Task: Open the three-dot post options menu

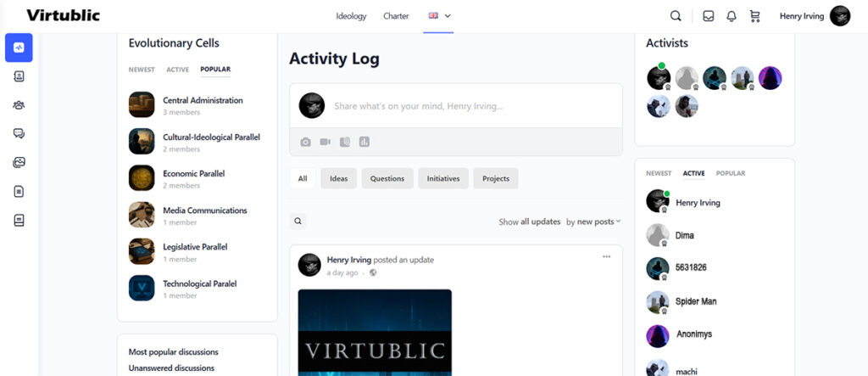Action: point(606,256)
